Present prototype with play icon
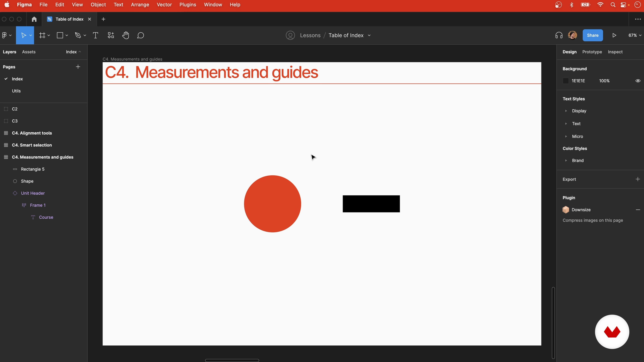This screenshot has width=644, height=362. point(614,35)
